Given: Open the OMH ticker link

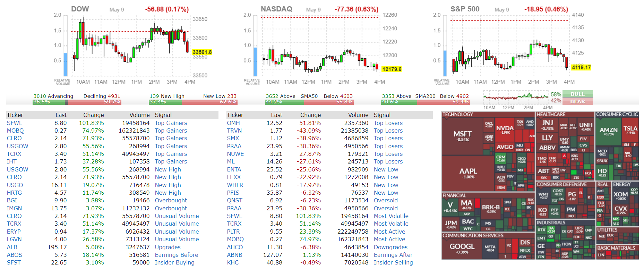Looking at the screenshot, I should [x=233, y=123].
